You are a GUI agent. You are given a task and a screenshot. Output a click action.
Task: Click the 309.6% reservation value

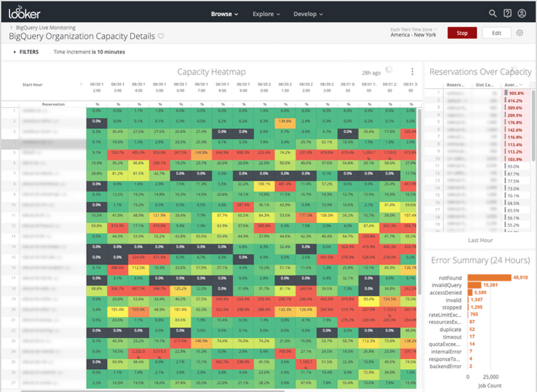click(x=515, y=108)
